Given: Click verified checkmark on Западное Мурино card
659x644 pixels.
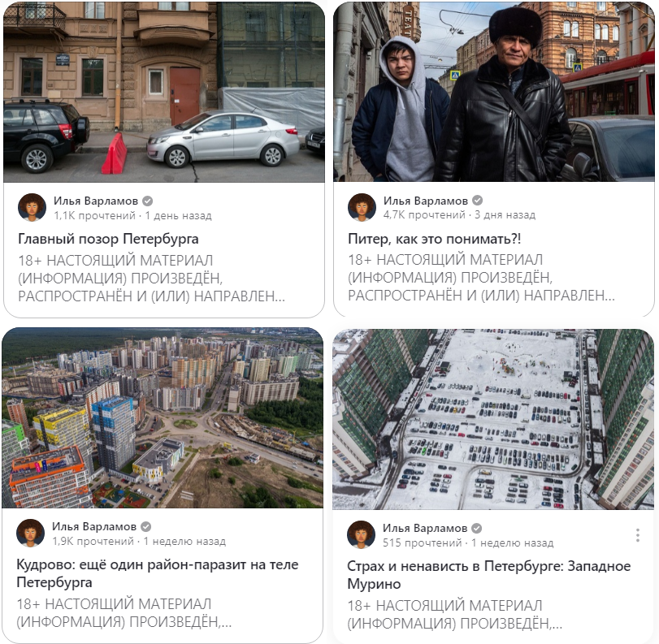Looking at the screenshot, I should click(477, 528).
